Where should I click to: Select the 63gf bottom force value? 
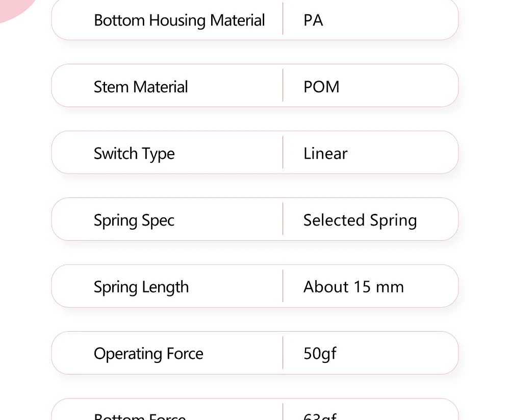[320, 416]
